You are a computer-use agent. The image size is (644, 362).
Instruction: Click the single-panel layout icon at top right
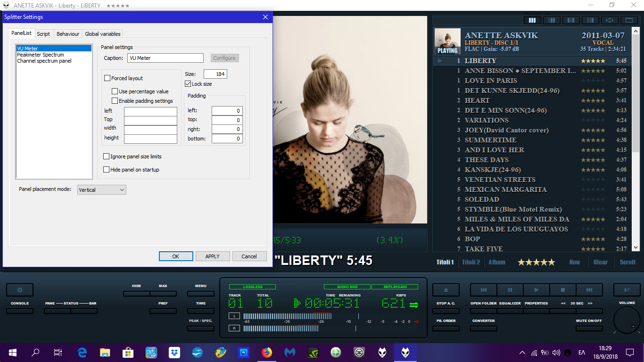point(629,20)
